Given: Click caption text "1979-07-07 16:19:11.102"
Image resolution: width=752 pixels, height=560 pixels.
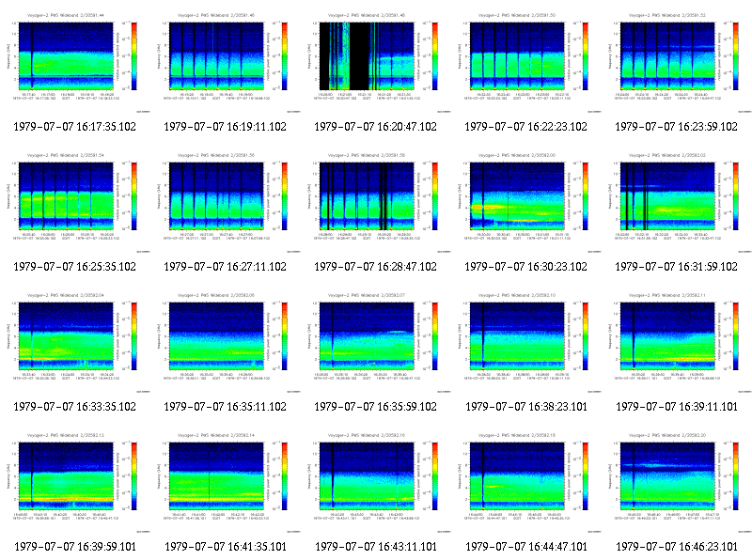Looking at the screenshot, I should click(x=226, y=127).
